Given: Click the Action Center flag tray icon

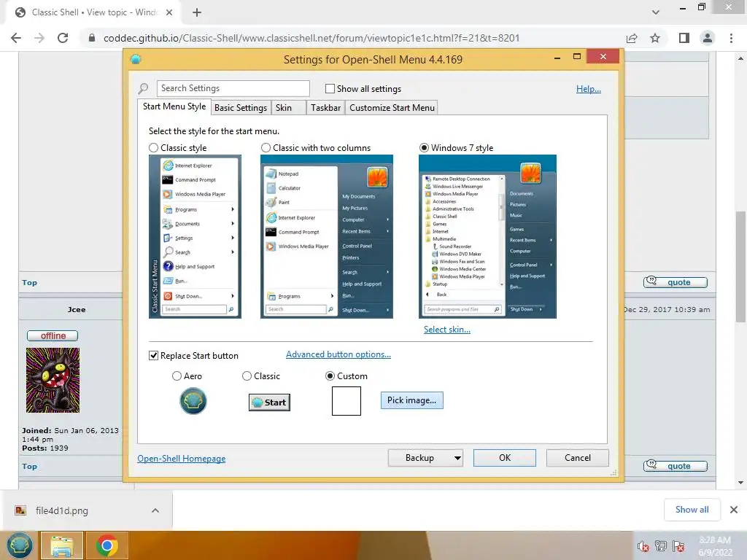Looking at the screenshot, I should (x=678, y=546).
